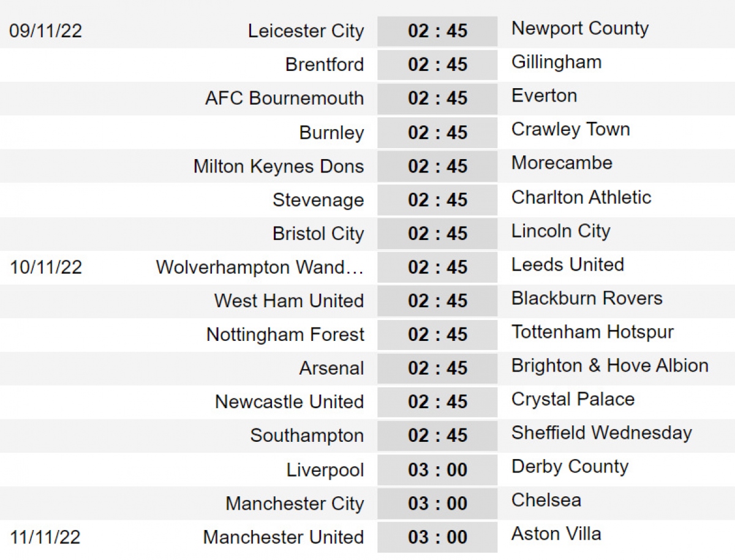735x560 pixels.
Task: Click the West Ham United team name
Action: [x=288, y=301]
